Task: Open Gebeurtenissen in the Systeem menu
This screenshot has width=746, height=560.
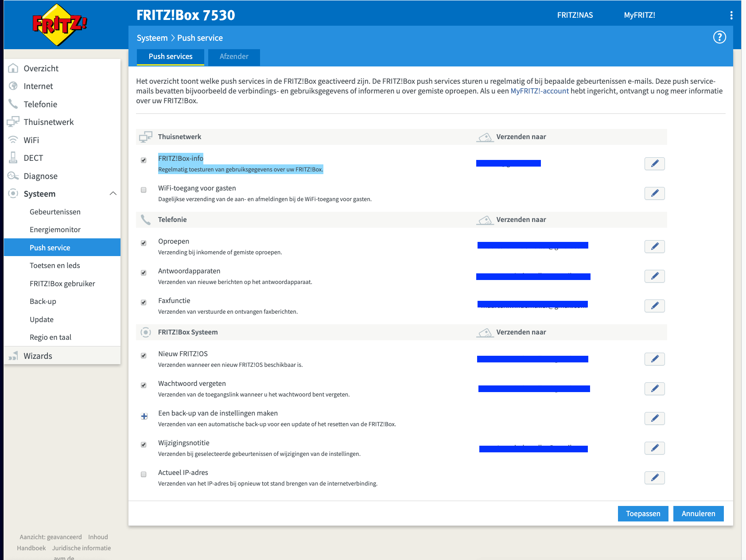Action: click(x=55, y=212)
